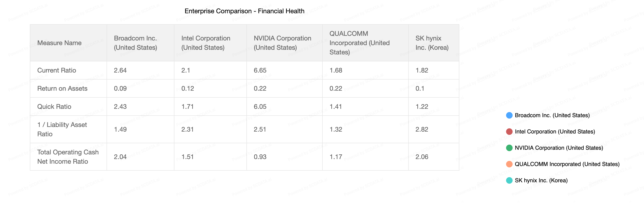Toggle Broadcom Inc. legend label
Screen dimensions: 644x206
(552, 115)
